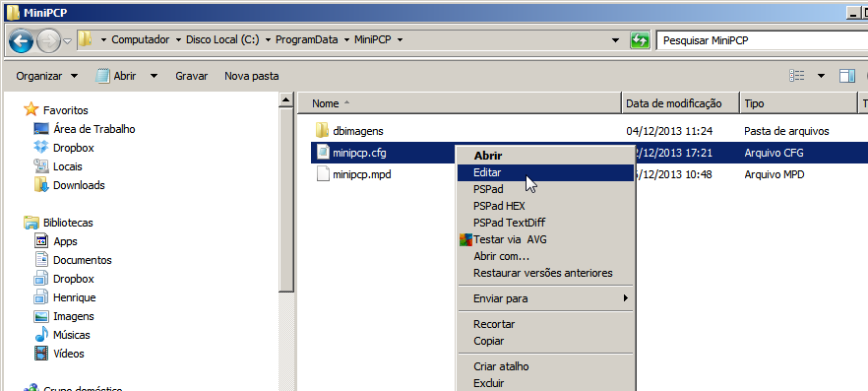Open the Documentos library

82,260
